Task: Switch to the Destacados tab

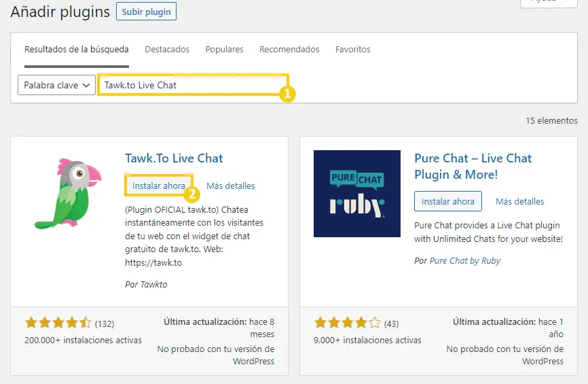Action: pyautogui.click(x=167, y=49)
